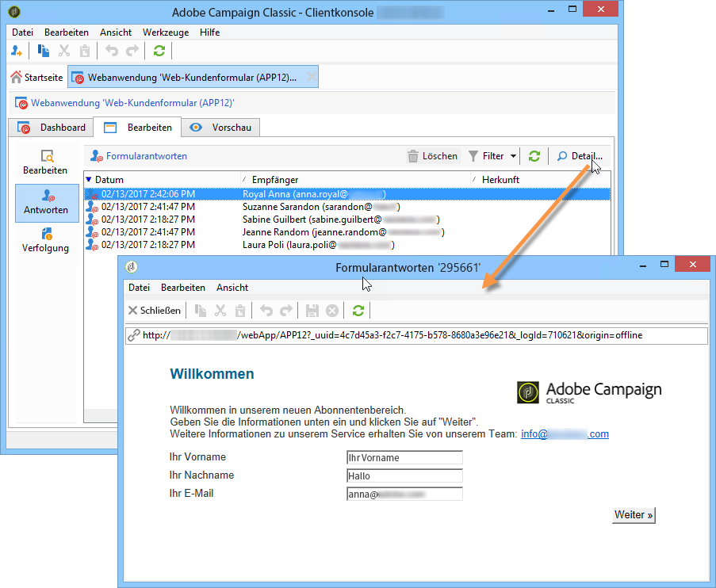Switch to the Dashboard tab
The image size is (716, 588).
51,128
